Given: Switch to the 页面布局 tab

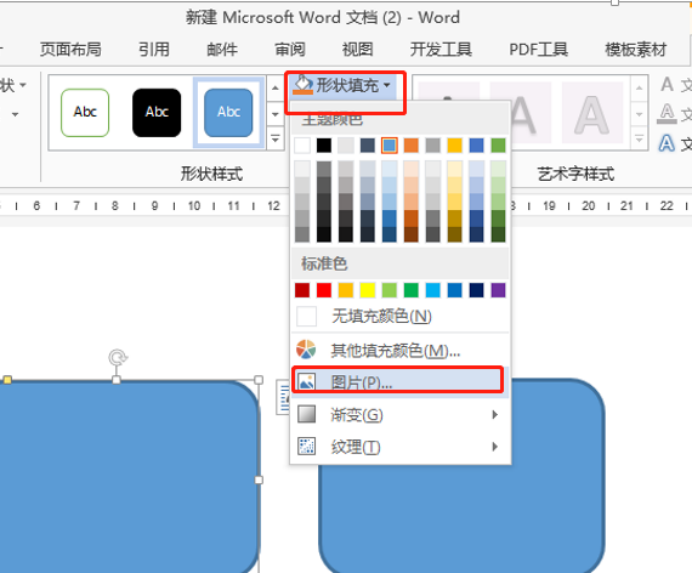Looking at the screenshot, I should 70,49.
